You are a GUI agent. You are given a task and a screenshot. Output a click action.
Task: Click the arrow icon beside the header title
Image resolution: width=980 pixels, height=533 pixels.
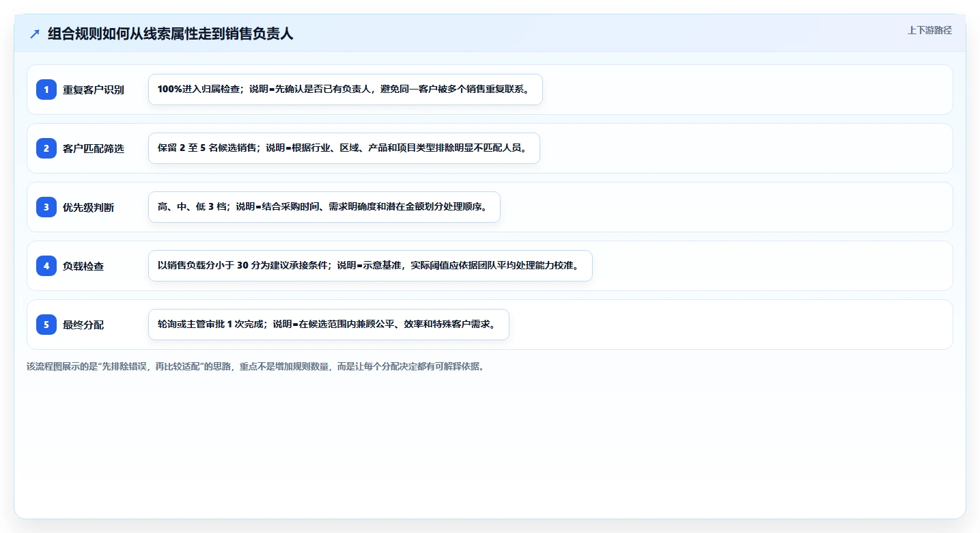(35, 34)
